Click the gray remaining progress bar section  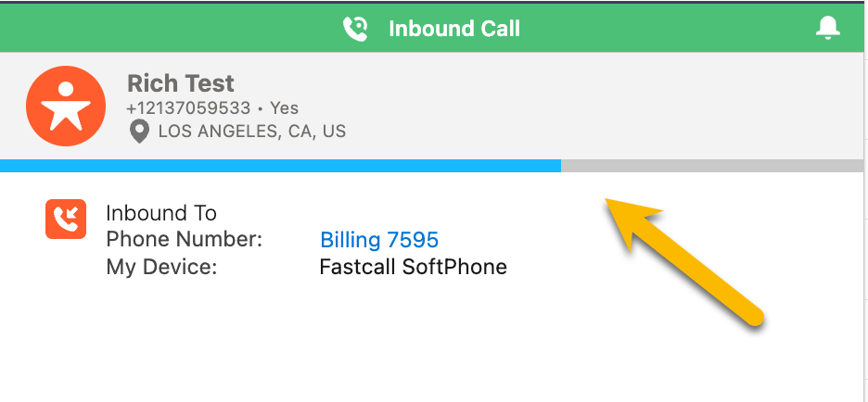(712, 165)
